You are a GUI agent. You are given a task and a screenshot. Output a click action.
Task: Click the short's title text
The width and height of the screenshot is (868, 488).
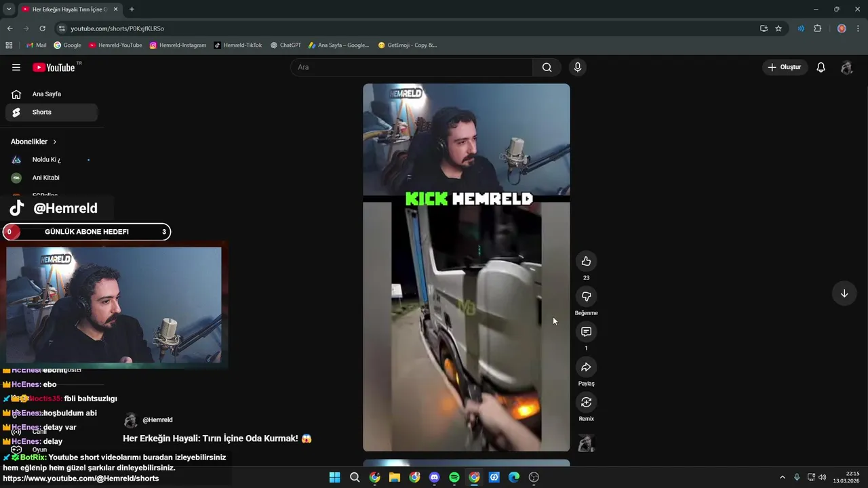(217, 439)
